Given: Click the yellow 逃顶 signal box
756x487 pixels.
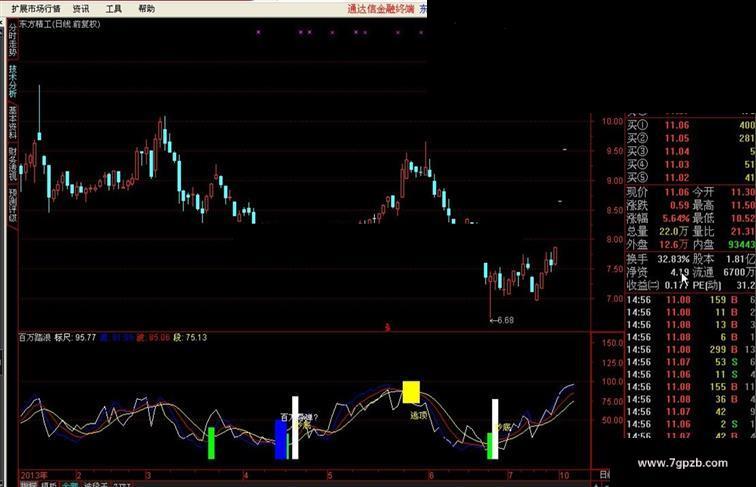Looking at the screenshot, I should click(x=411, y=392).
